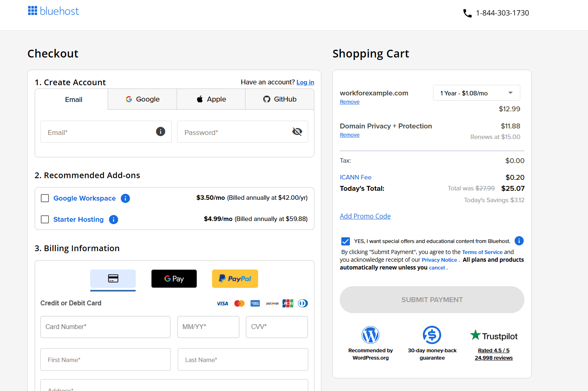Click the Card Number input field
588x391 pixels.
[105, 327]
